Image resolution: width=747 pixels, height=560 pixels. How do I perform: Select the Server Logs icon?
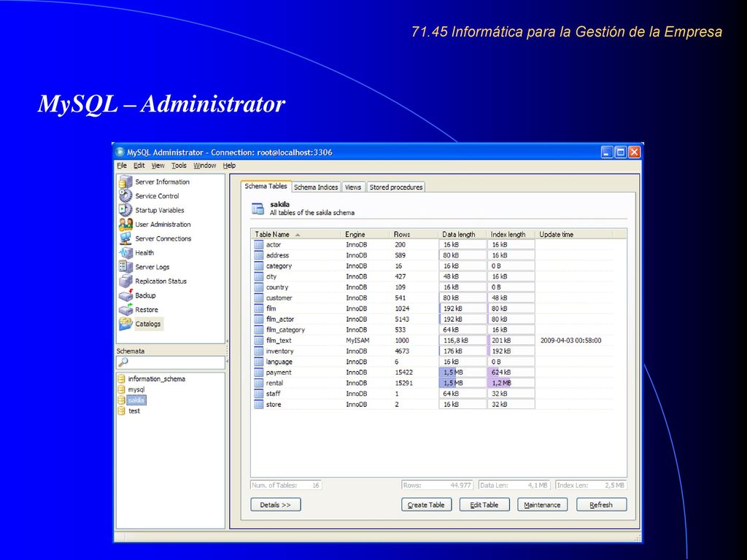click(125, 267)
